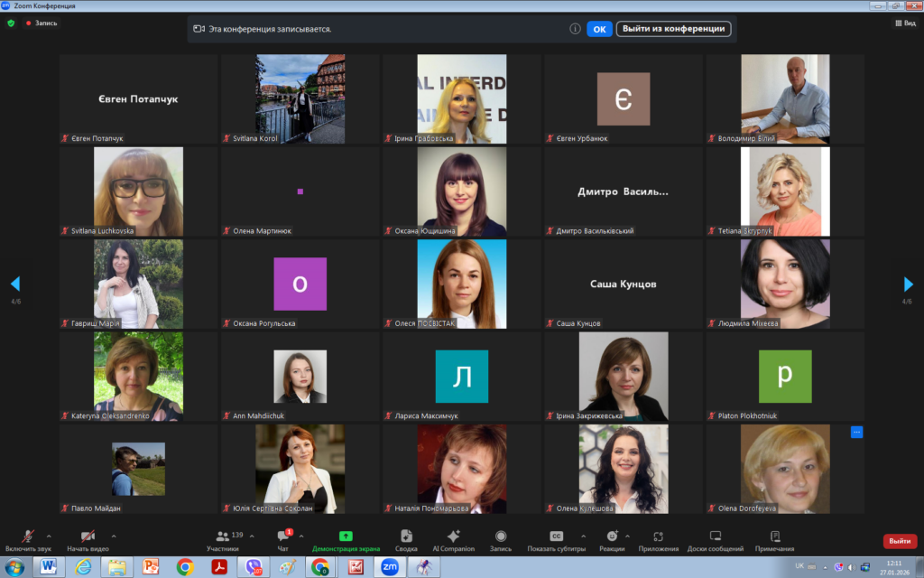Click Выйти из конференции button
This screenshot has width=924, height=578.
click(x=673, y=29)
